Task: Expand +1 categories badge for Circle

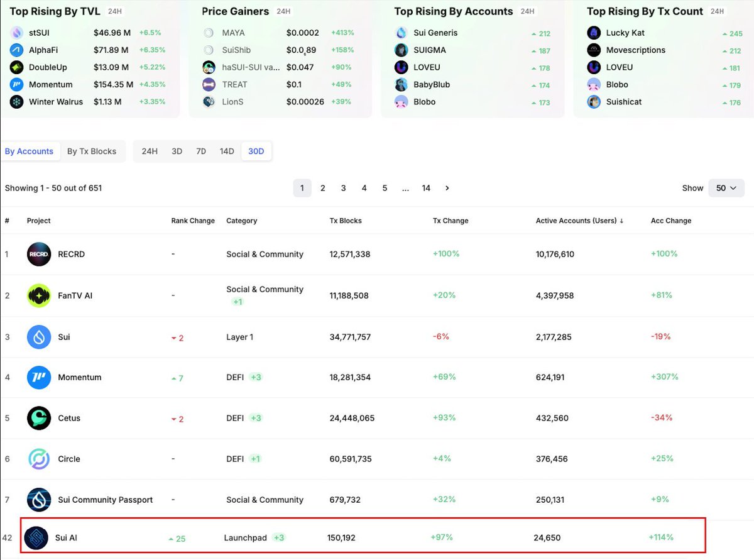Action: [255, 459]
